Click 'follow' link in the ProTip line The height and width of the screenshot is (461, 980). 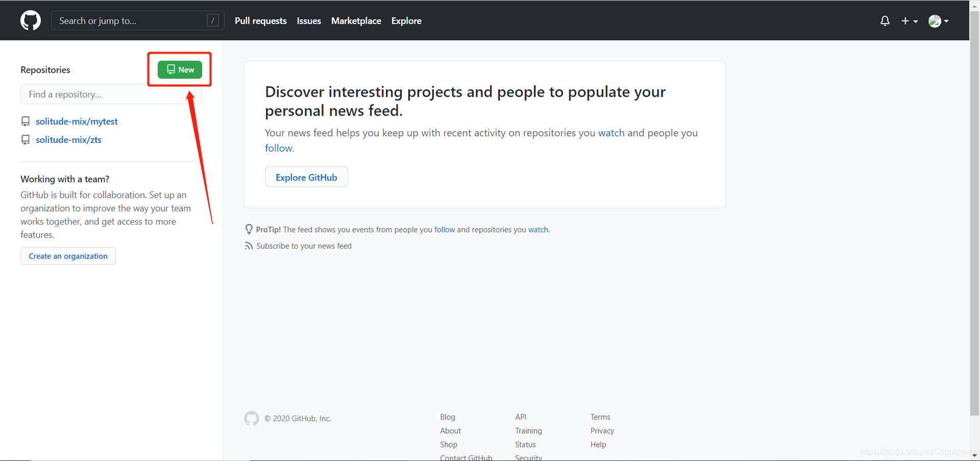(x=445, y=230)
